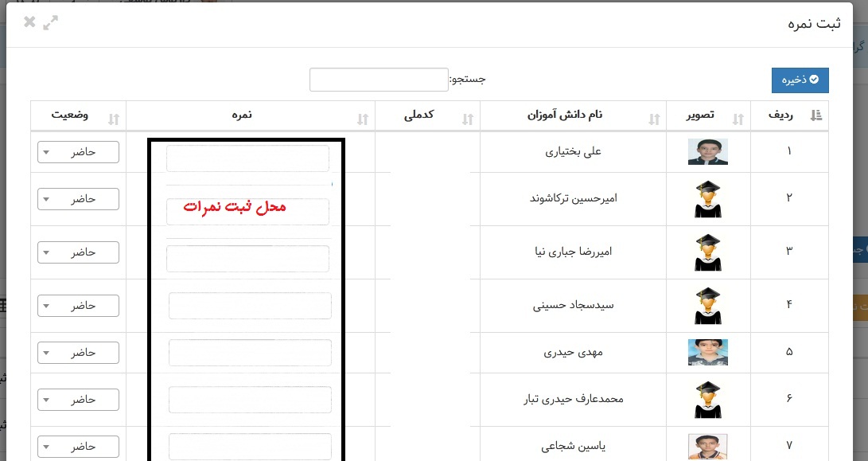Click grade input for مهدی حیدری
The image size is (868, 461).
tap(250, 353)
